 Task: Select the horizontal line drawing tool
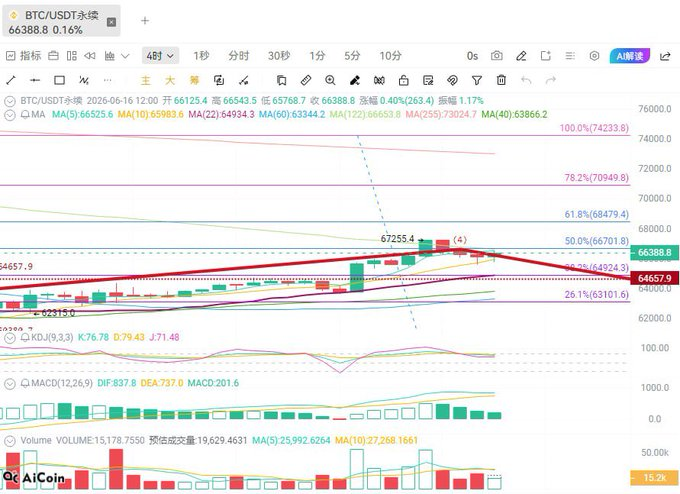point(35,80)
